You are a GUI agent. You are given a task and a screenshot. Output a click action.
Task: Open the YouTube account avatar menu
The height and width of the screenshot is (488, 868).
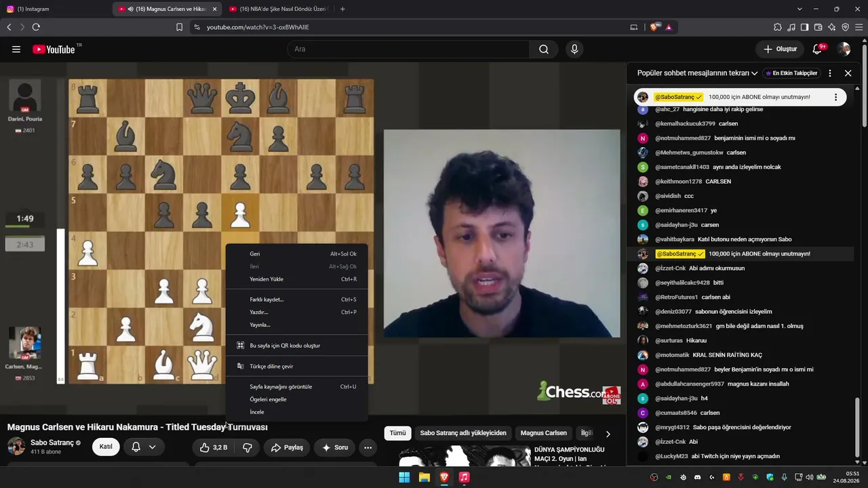point(844,49)
